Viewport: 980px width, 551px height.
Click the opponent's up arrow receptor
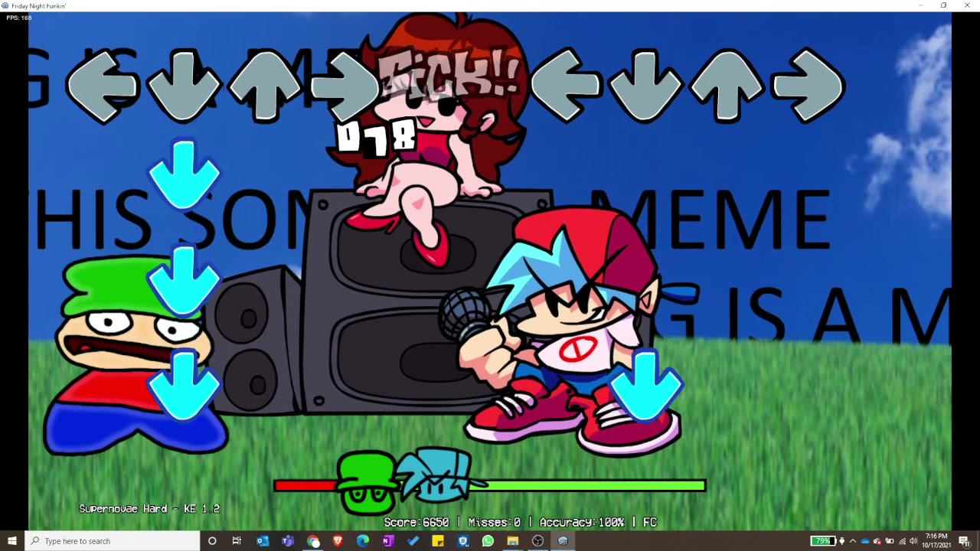265,86
